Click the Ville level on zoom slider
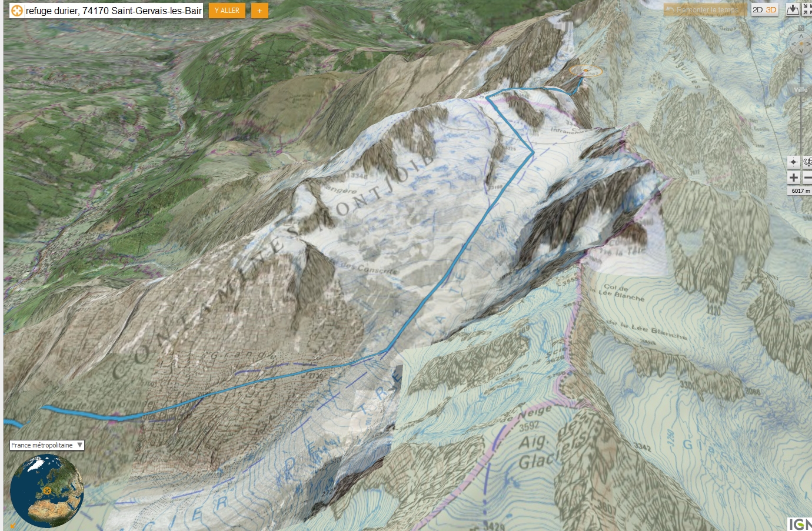This screenshot has width=812, height=531. (800, 90)
